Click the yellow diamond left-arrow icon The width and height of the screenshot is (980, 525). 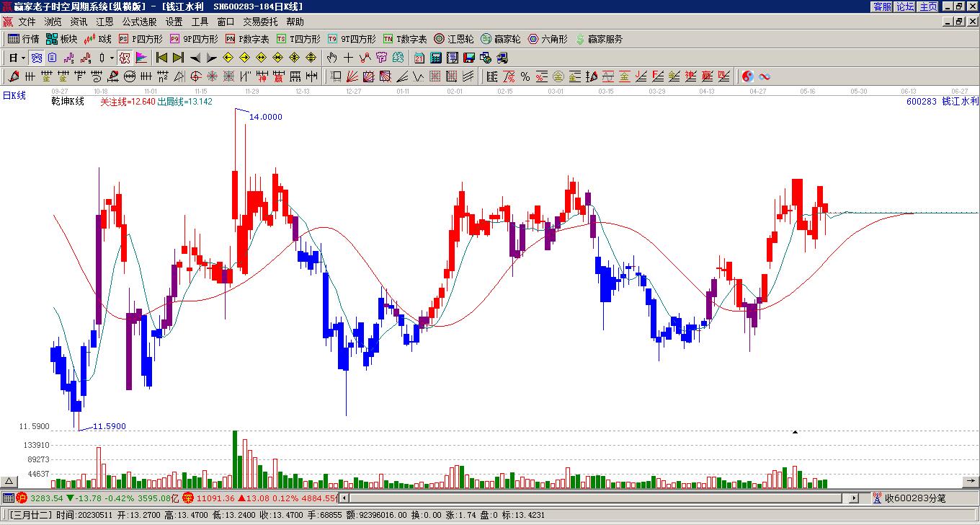pos(228,58)
